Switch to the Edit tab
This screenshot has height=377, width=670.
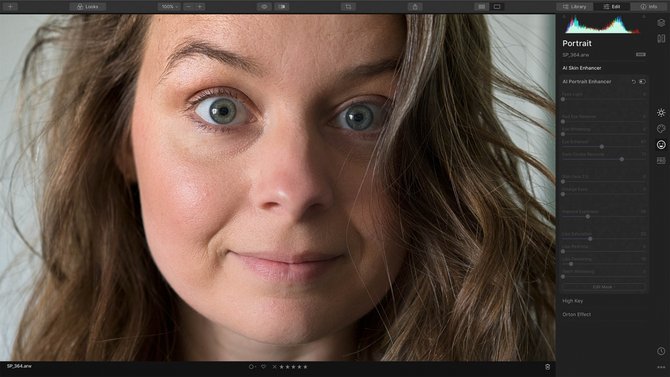(x=612, y=6)
